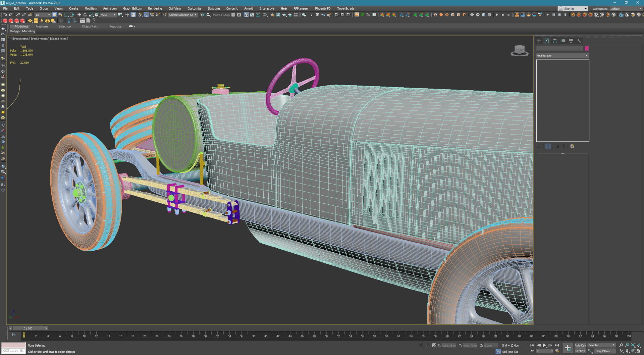Screen dimensions: 644x355
Task: Click the Redo arrow icon
Action: (x=11, y=15)
